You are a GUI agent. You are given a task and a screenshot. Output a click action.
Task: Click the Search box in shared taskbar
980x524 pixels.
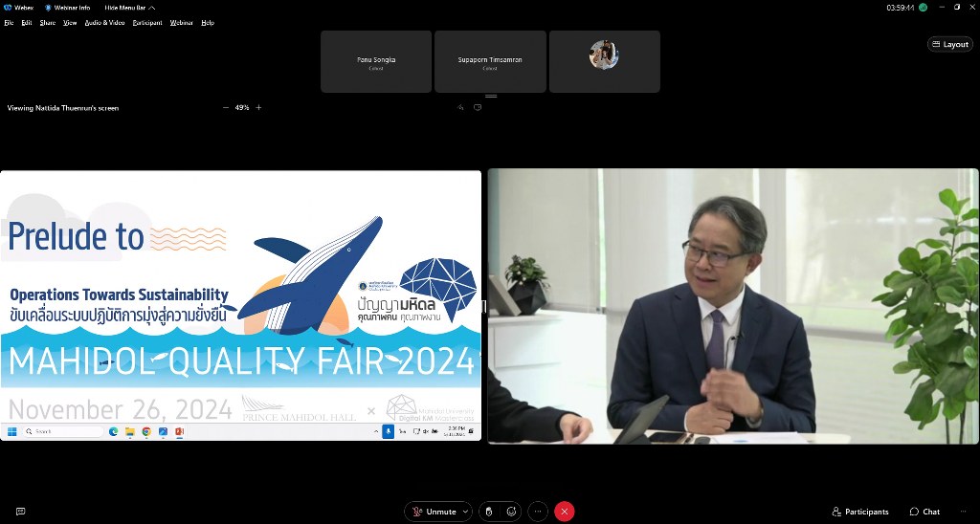pyautogui.click(x=64, y=431)
